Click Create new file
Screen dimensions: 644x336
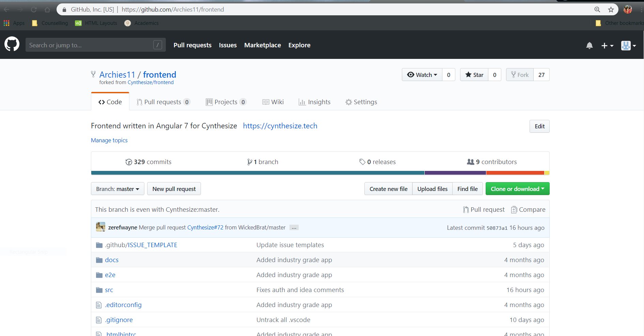pos(389,189)
